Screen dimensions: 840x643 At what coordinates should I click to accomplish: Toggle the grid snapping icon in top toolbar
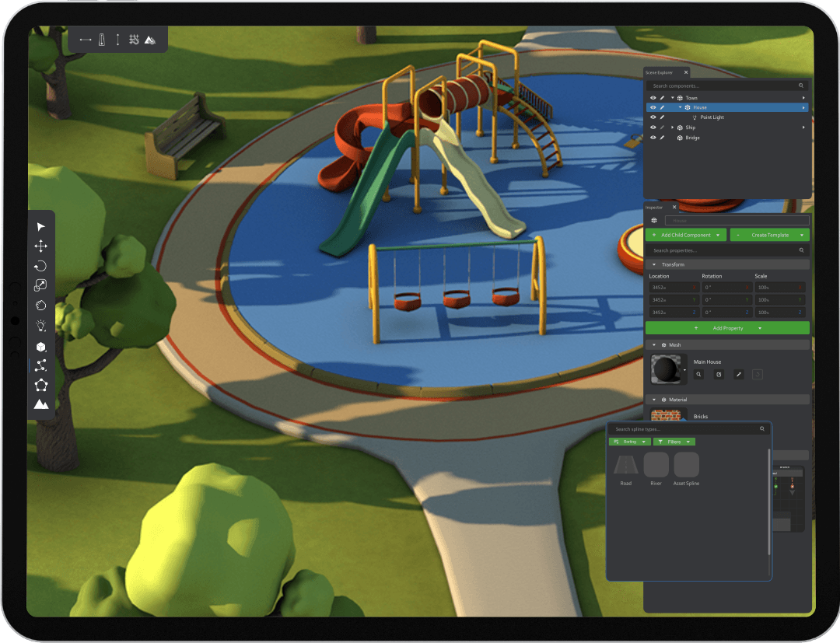[134, 40]
